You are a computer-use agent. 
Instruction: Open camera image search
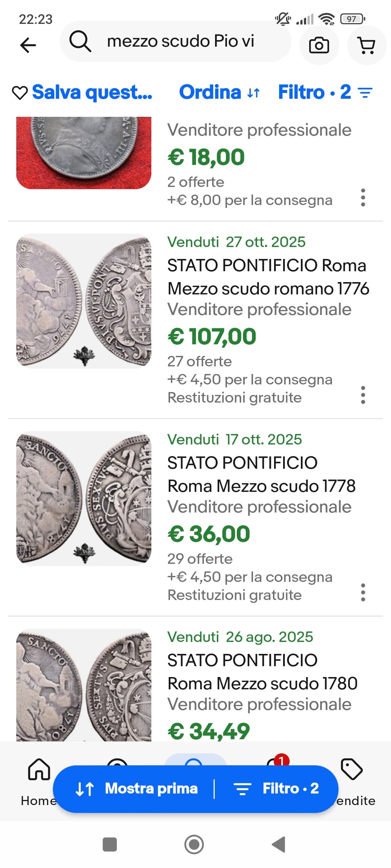[x=319, y=45]
